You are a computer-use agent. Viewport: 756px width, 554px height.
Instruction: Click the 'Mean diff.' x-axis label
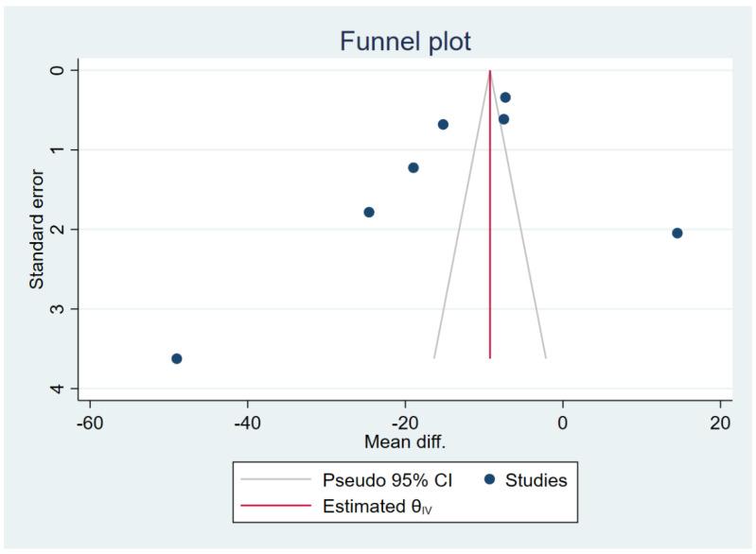tap(404, 441)
